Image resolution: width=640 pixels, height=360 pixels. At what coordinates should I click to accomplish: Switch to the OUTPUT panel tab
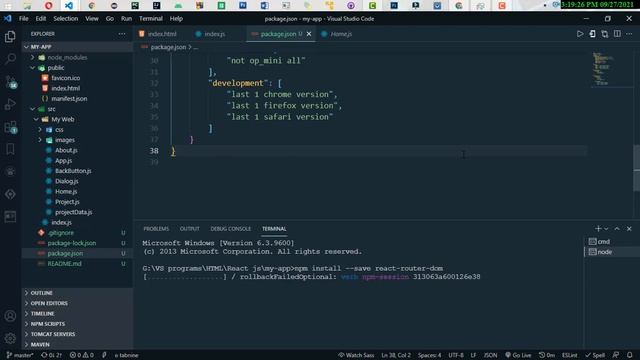point(189,229)
